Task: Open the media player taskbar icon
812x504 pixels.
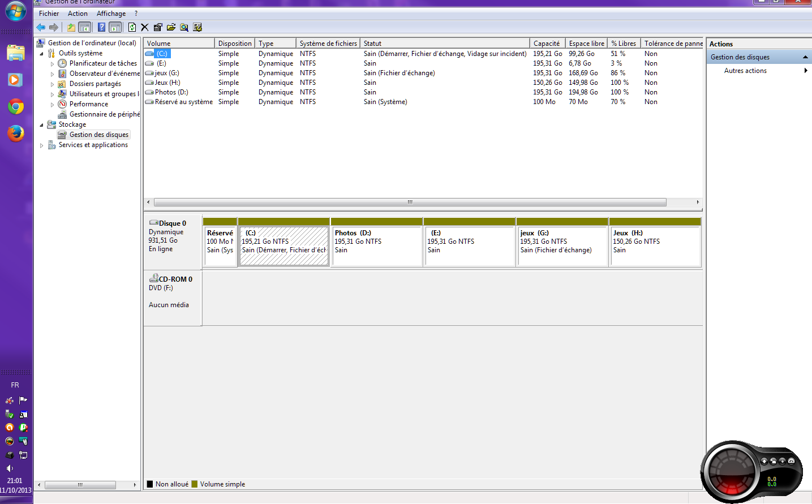Action: (x=16, y=80)
